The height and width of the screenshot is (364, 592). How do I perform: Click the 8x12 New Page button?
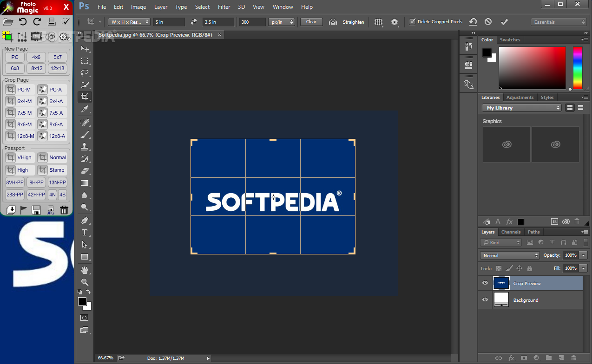37,68
